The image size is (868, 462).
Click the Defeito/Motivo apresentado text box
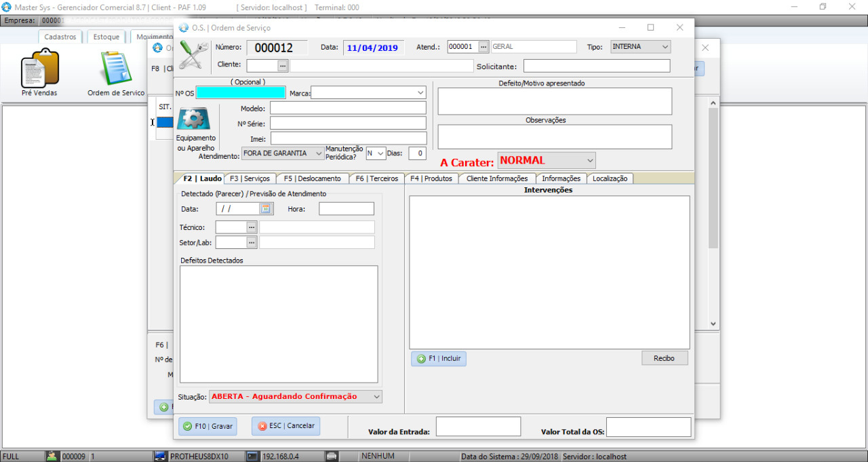pyautogui.click(x=555, y=101)
